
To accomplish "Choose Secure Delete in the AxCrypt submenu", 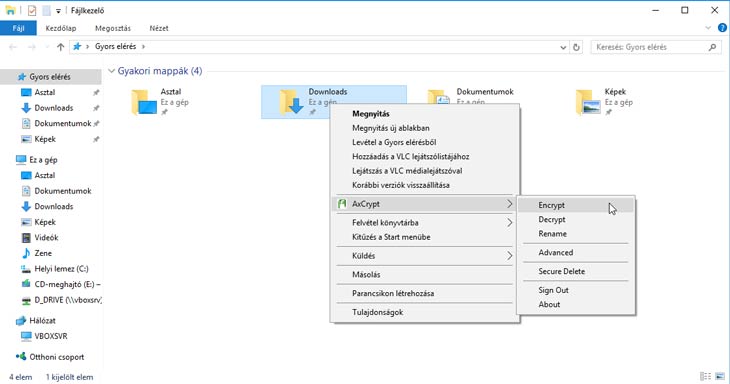I will [576, 271].
